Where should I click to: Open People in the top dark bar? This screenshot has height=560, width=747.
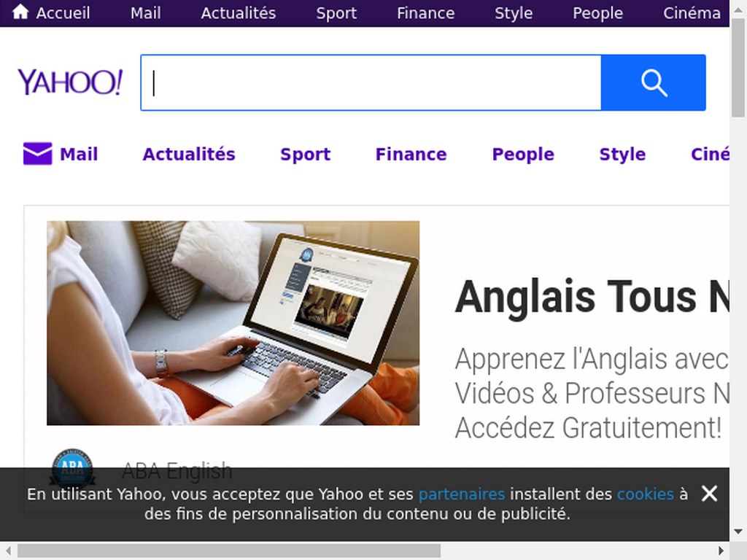click(x=598, y=13)
